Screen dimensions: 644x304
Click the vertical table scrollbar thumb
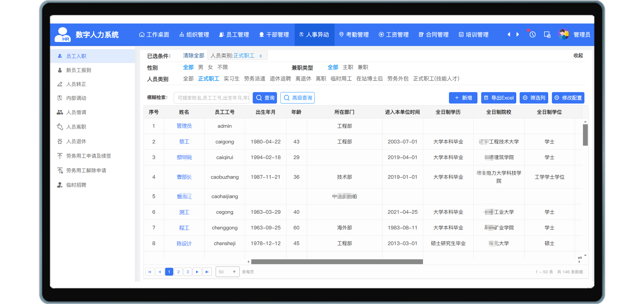pos(585,135)
